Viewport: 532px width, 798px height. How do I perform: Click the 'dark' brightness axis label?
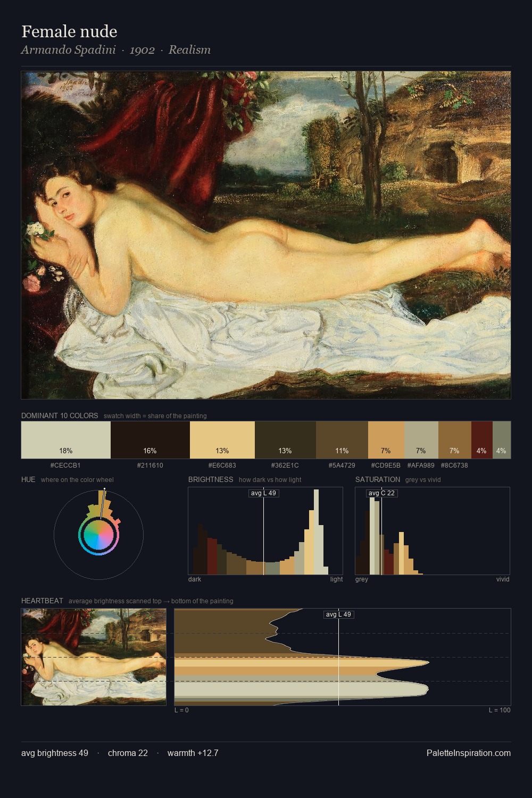[195, 579]
